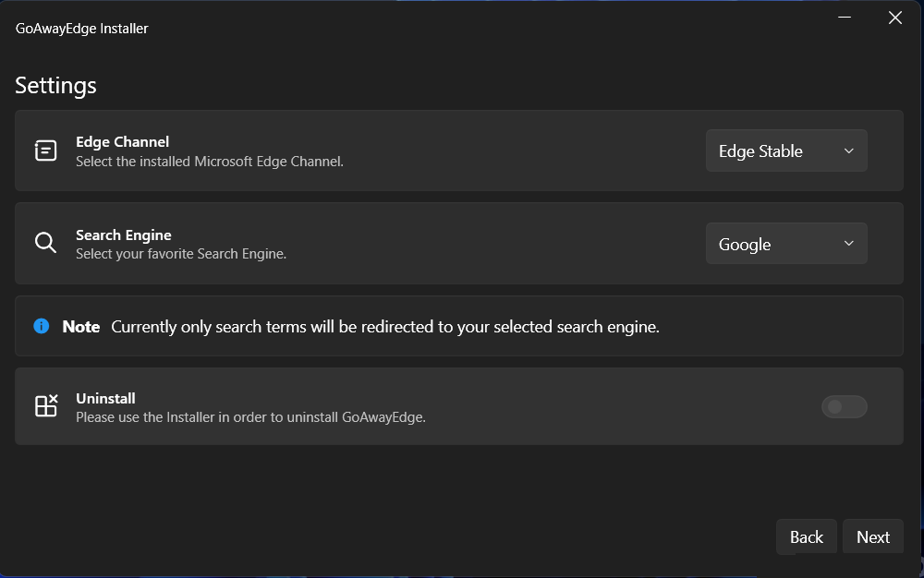
Task: Select the Edge Channel setting label
Action: (122, 142)
